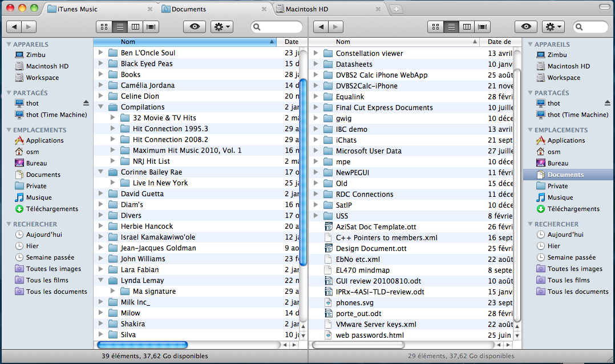
Task: Go forward in right pane
Action: (335, 27)
